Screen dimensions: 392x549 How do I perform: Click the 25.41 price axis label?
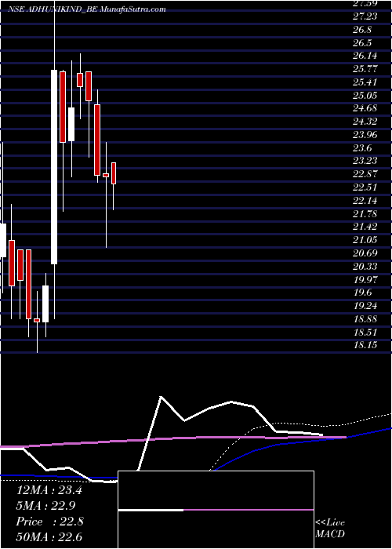click(x=365, y=82)
